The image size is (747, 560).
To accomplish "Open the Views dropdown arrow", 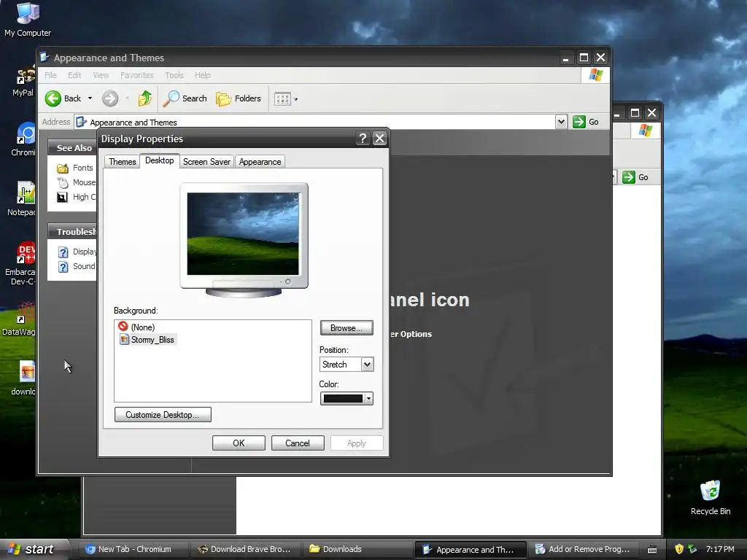I will tap(296, 99).
